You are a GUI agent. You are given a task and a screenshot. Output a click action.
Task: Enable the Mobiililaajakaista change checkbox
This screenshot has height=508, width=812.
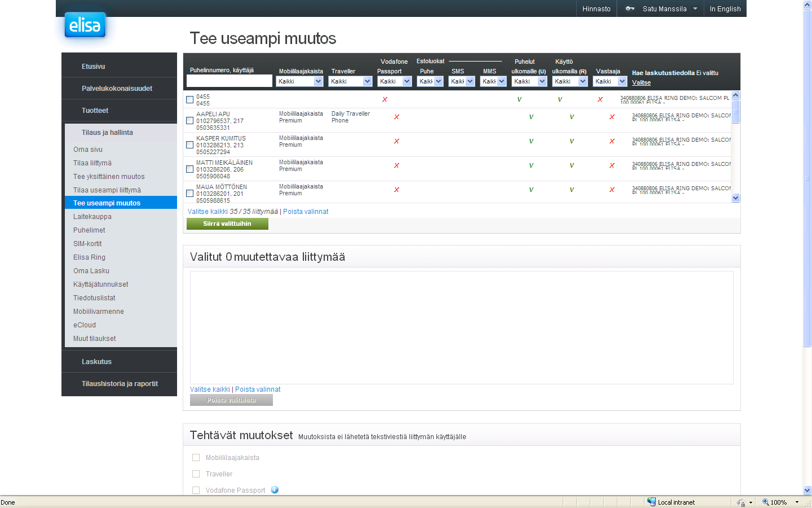(196, 458)
